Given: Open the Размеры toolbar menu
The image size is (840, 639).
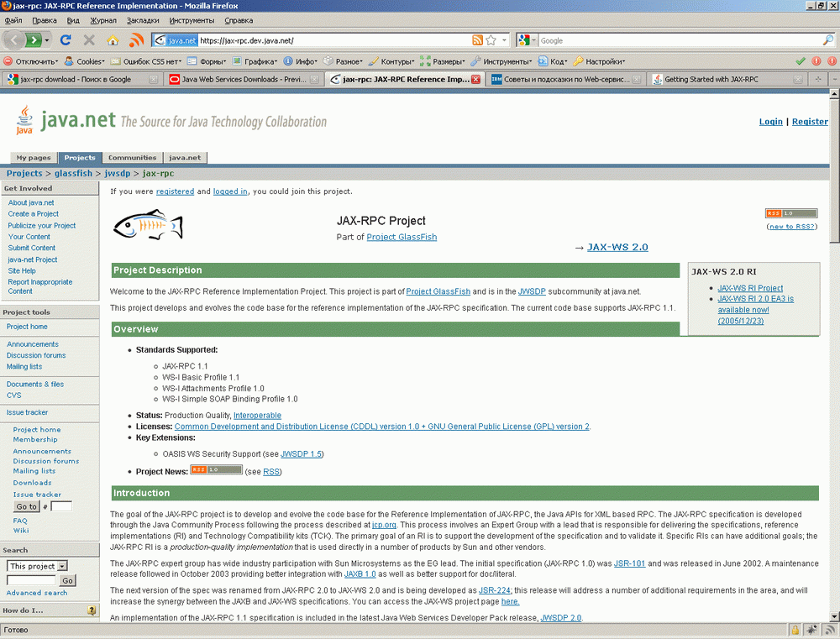Looking at the screenshot, I should pos(443,61).
